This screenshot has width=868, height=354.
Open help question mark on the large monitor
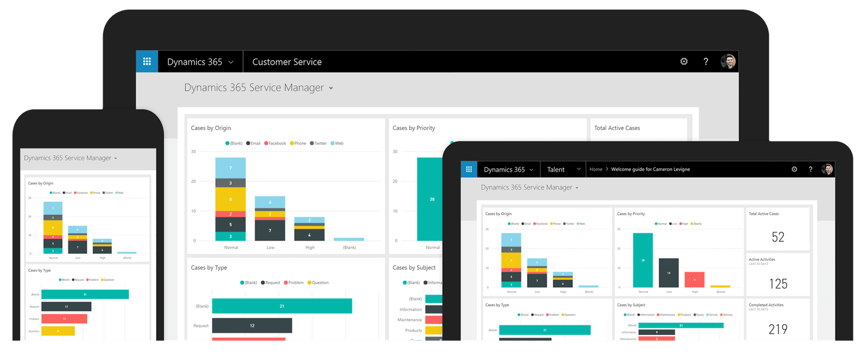point(706,62)
